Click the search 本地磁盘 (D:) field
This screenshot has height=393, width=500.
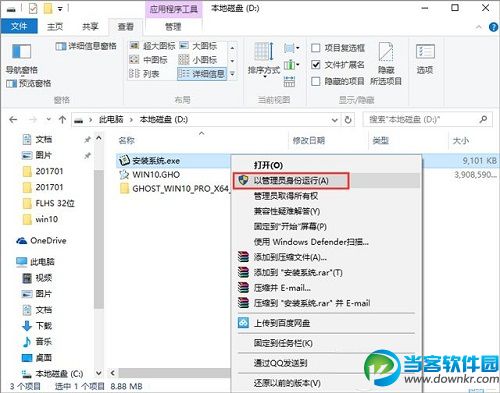(x=427, y=120)
